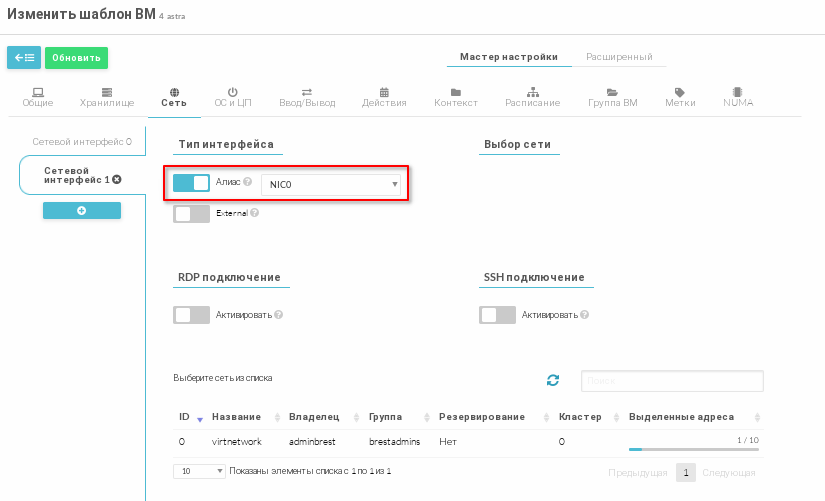Open the Хранилище tab
The width and height of the screenshot is (825, 501).
point(106,97)
